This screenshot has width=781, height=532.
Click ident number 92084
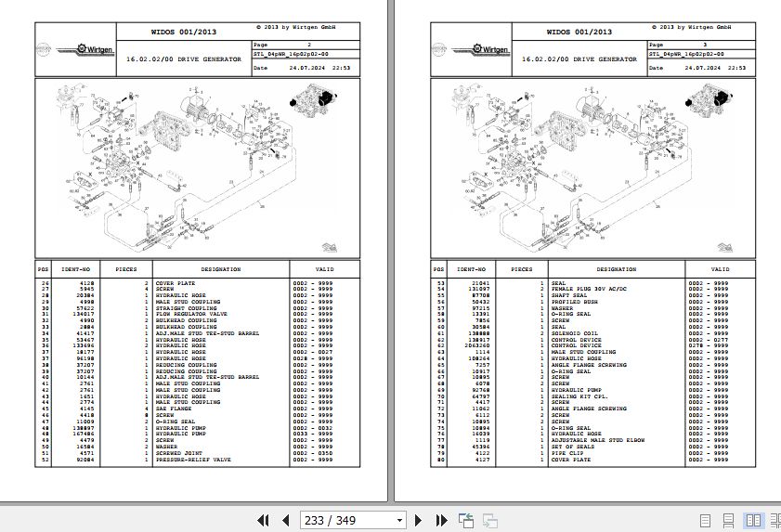point(85,460)
